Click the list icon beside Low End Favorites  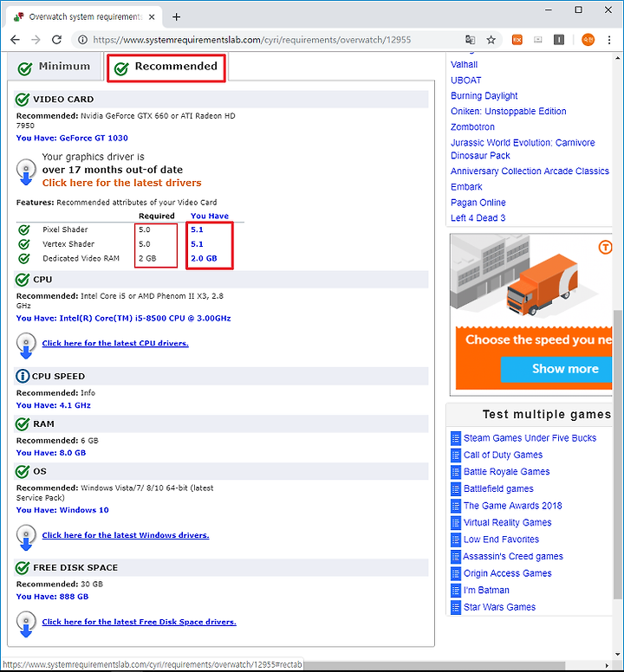pyautogui.click(x=456, y=540)
